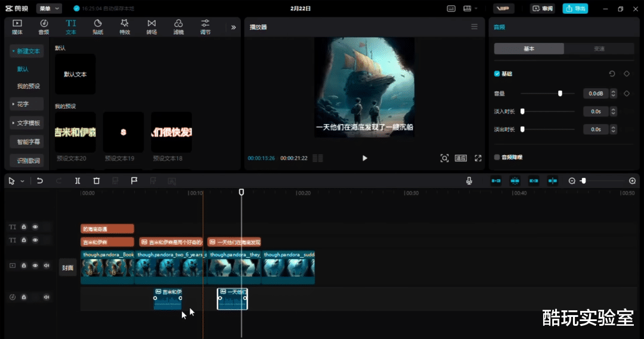644x339 pixels.
Task: Open the selection tool dropdown arrow
Action: [x=22, y=181]
